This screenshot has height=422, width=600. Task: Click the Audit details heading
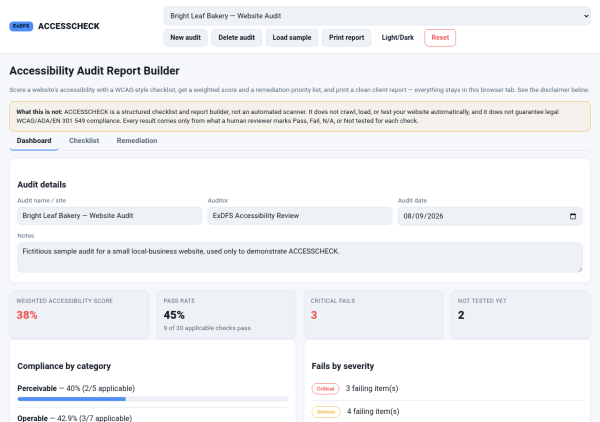(42, 184)
